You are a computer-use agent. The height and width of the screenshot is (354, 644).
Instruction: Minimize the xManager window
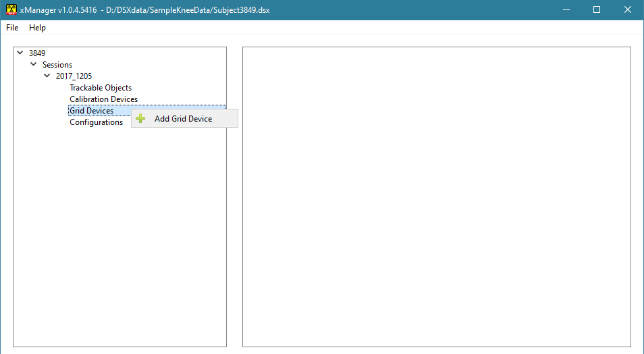pos(566,10)
